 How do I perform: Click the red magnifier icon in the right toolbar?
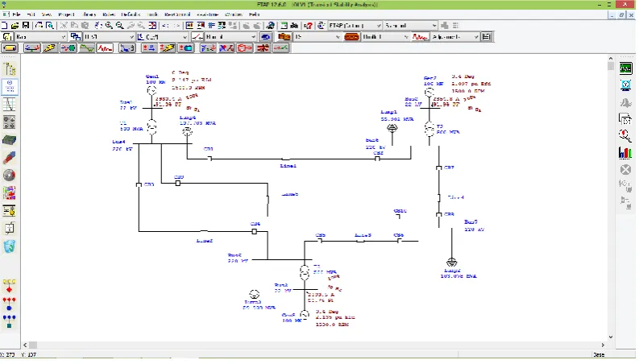[x=625, y=136]
